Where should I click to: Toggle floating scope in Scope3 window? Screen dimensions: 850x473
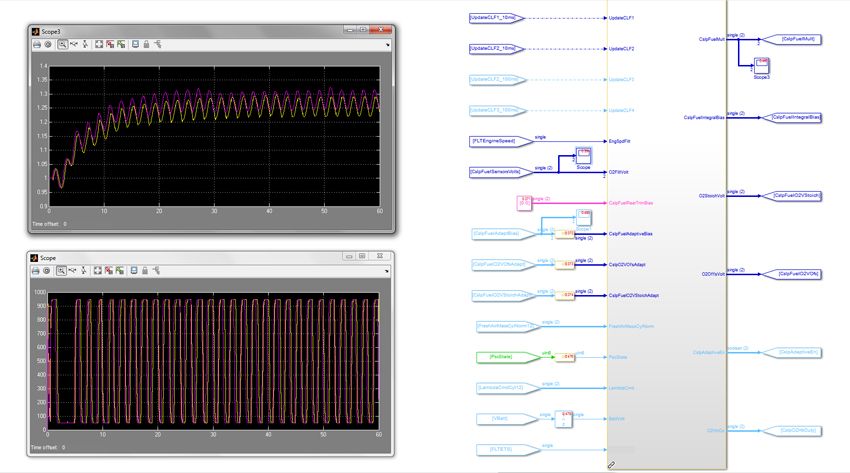pos(135,44)
